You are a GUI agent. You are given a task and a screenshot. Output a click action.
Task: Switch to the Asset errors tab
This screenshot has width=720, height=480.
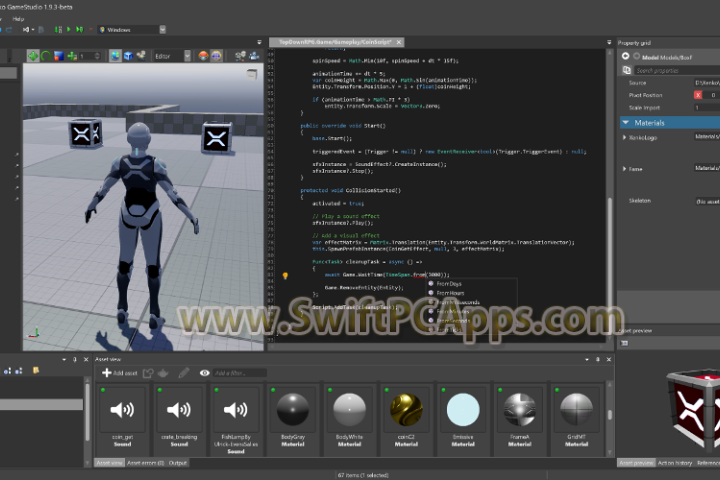145,463
